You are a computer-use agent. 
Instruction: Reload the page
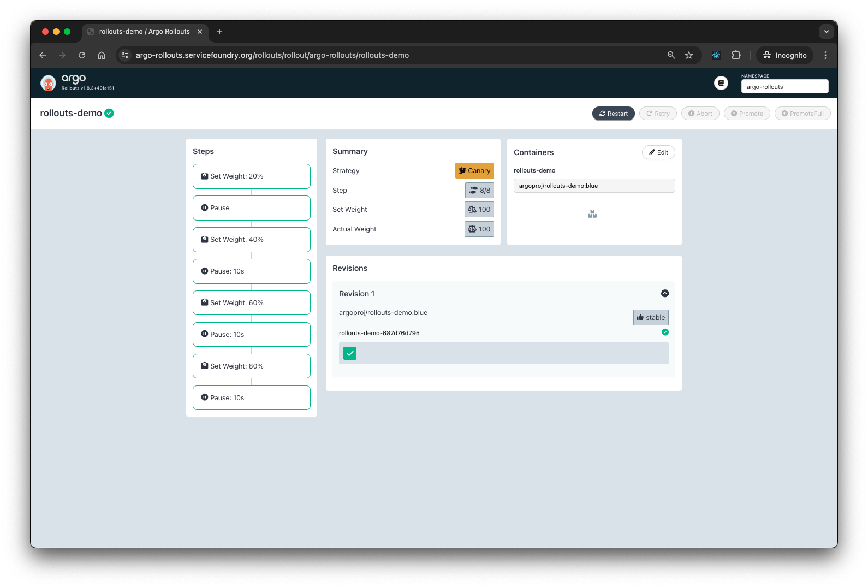82,55
